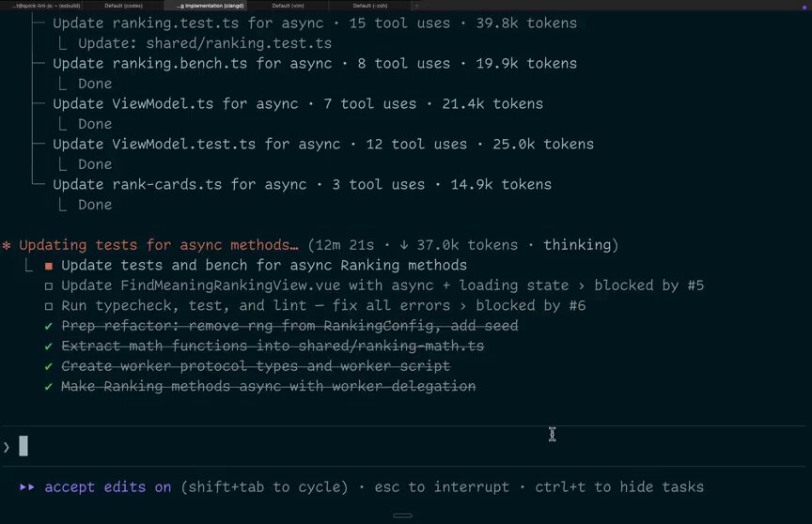Screen dimensions: 812x524
Task: Open the new tab plus button
Action: point(416,6)
